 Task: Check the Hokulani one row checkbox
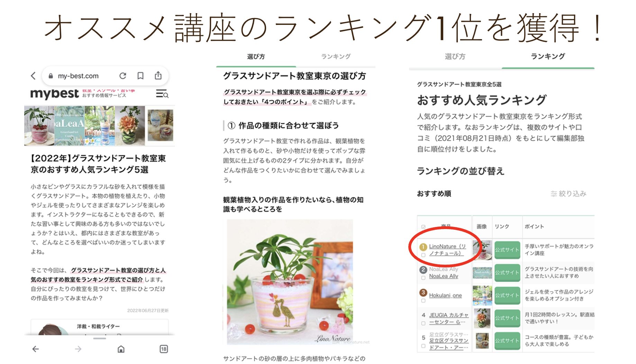[423, 301]
